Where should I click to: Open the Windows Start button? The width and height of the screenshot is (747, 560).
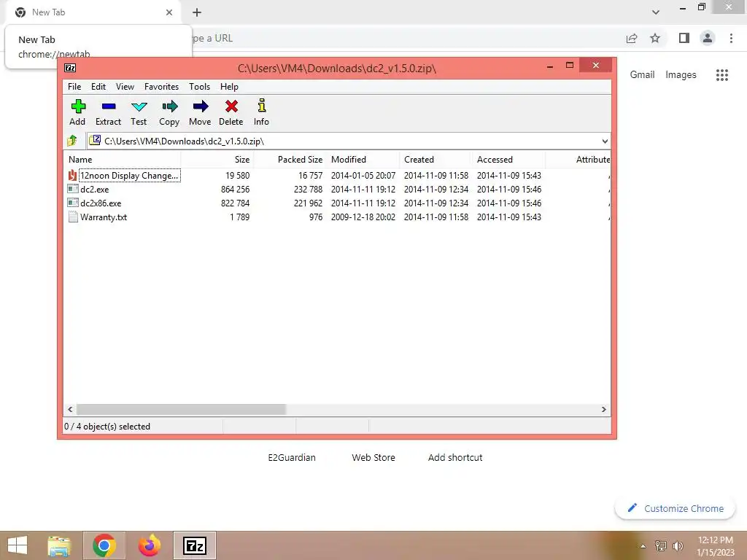pos(18,545)
